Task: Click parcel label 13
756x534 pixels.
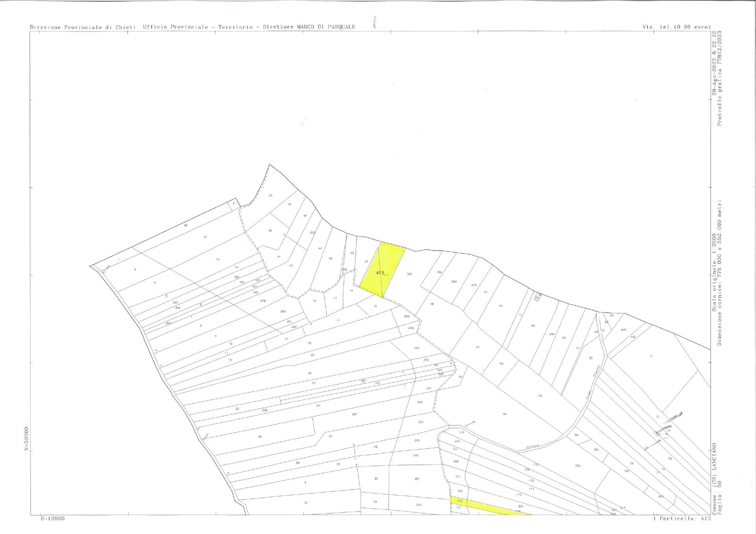Action: (335, 297)
